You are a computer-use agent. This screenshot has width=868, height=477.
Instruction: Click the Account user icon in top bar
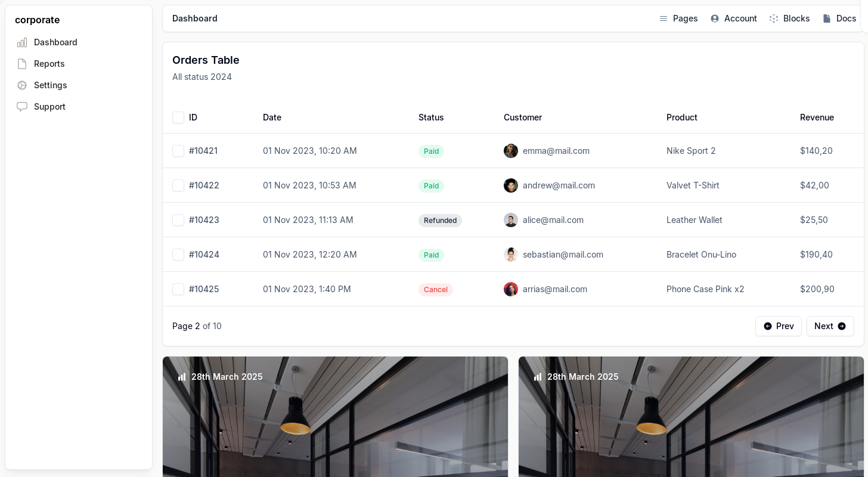coord(715,18)
